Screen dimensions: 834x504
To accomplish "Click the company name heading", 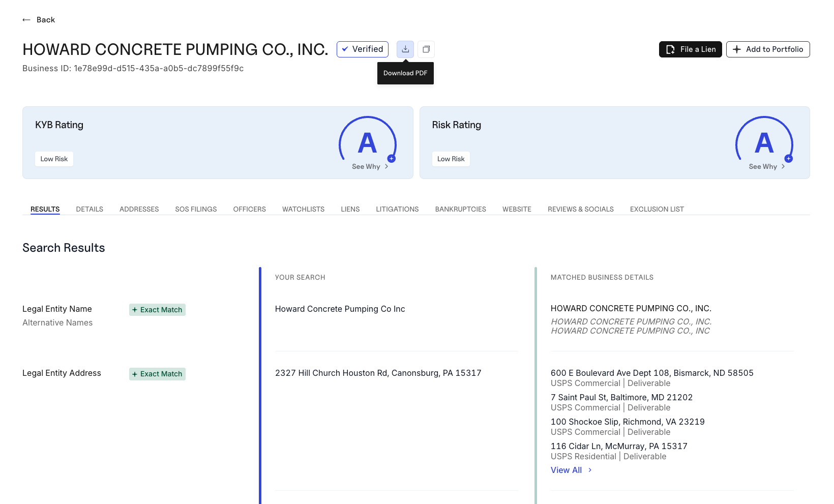I will 175,49.
